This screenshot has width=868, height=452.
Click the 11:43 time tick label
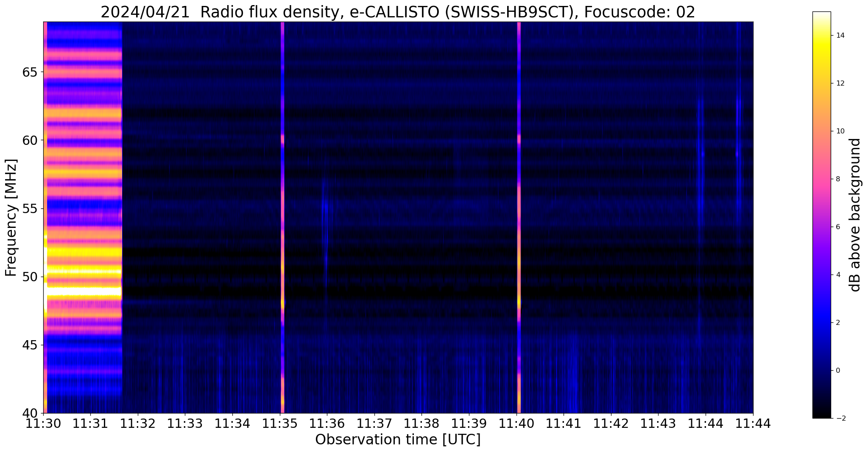point(658,423)
